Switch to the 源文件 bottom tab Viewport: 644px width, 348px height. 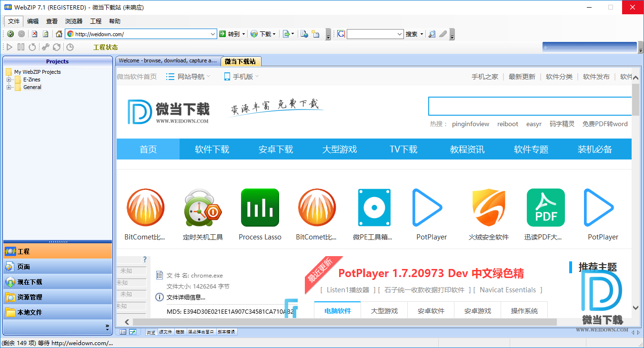coord(165,332)
